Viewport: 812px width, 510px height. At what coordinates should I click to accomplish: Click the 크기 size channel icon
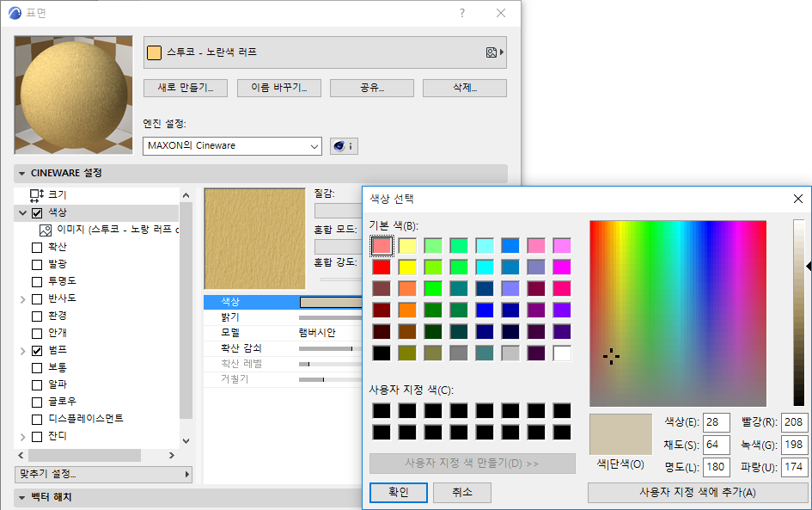click(35, 194)
